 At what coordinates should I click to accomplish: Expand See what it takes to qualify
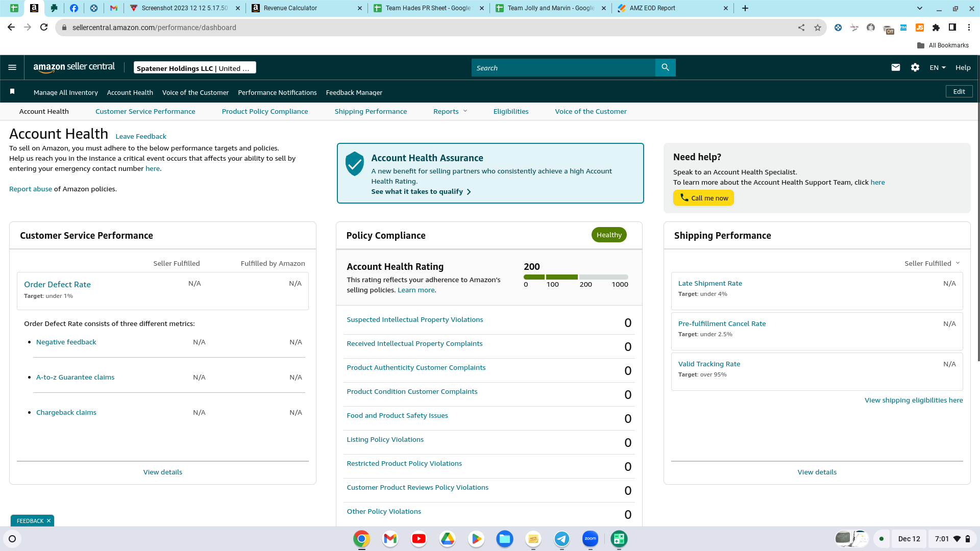[421, 192]
